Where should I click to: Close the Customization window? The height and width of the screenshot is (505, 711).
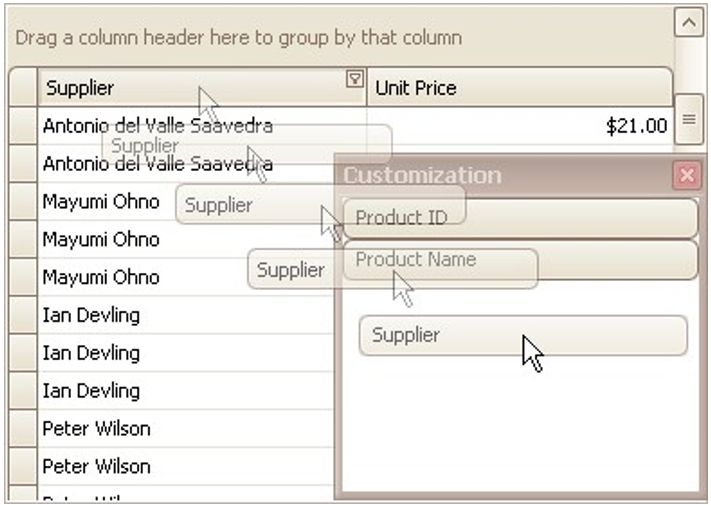click(687, 176)
